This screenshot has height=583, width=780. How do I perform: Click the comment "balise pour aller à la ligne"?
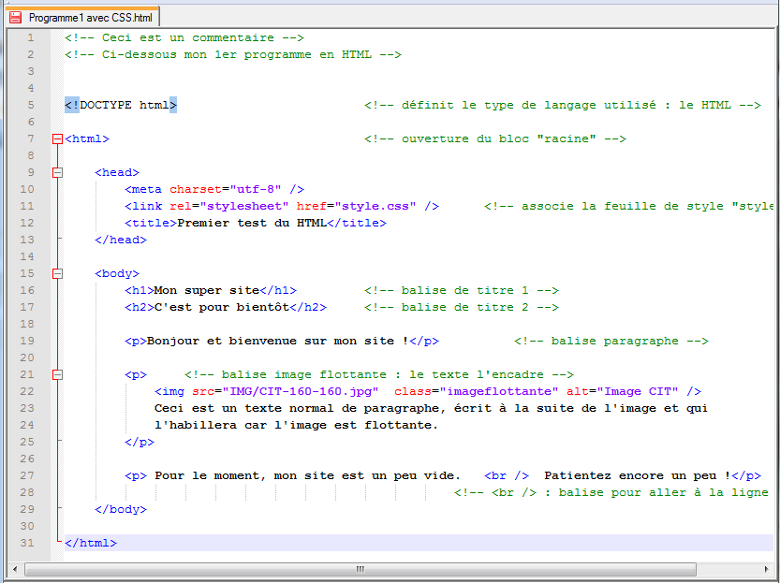click(x=613, y=492)
